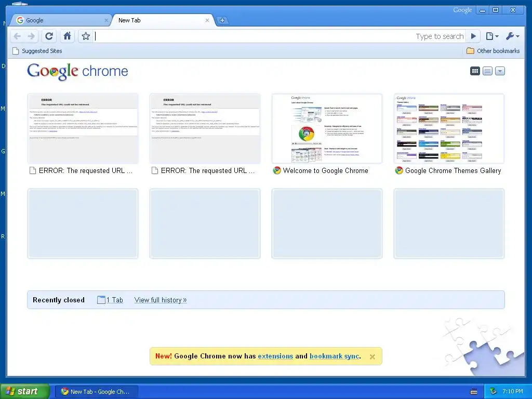Screen dimensions: 532x399
Task: Go back with the back arrow button
Action: (x=17, y=36)
